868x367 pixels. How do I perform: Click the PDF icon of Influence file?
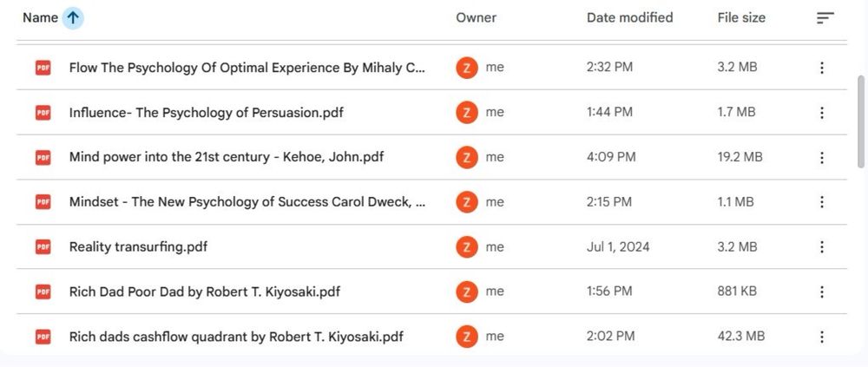pyautogui.click(x=43, y=112)
